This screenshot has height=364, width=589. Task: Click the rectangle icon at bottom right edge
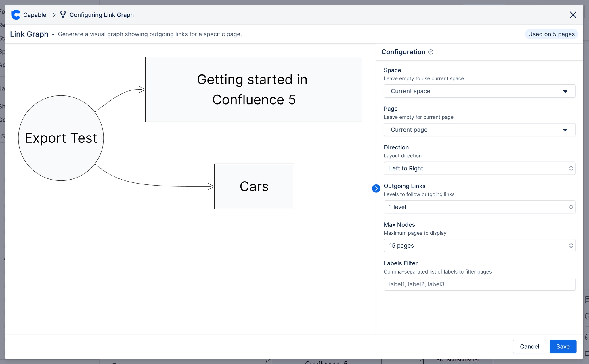pyautogui.click(x=587, y=354)
